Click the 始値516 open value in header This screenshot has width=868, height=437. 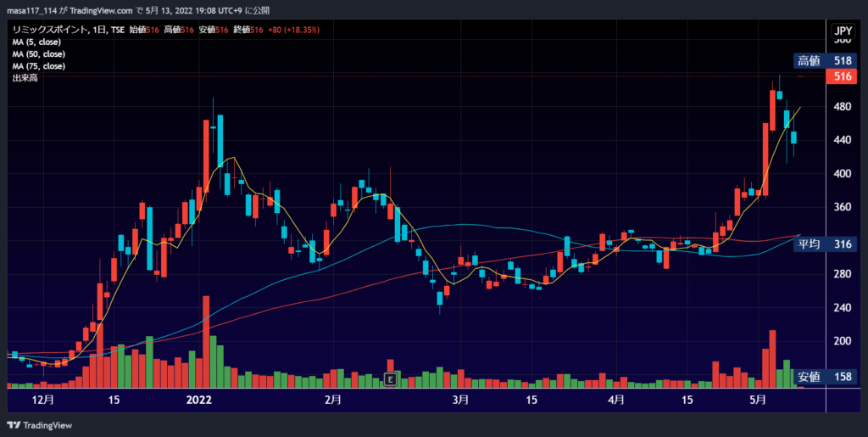tap(144, 31)
